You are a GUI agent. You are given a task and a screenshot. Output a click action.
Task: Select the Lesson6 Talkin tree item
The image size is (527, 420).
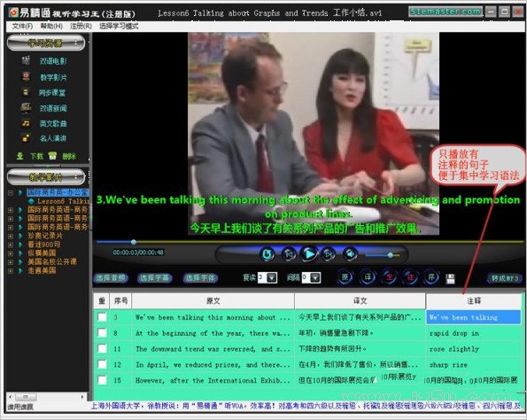(63, 201)
